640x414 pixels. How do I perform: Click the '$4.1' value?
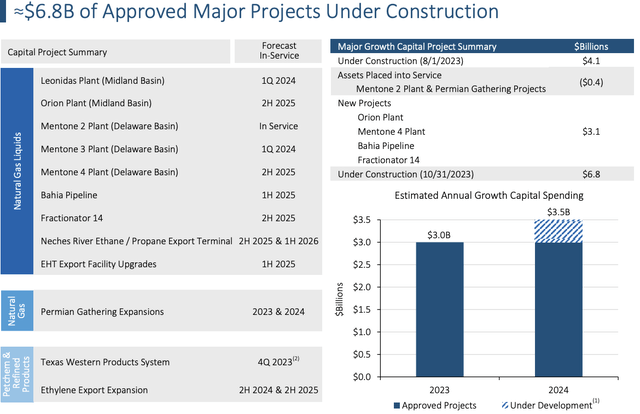click(x=591, y=61)
